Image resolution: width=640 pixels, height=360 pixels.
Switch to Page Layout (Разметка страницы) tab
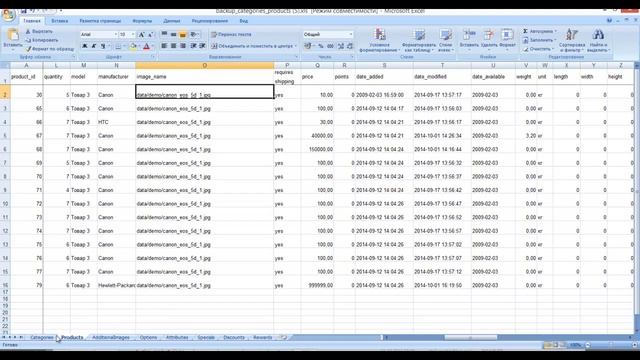[x=100, y=21]
